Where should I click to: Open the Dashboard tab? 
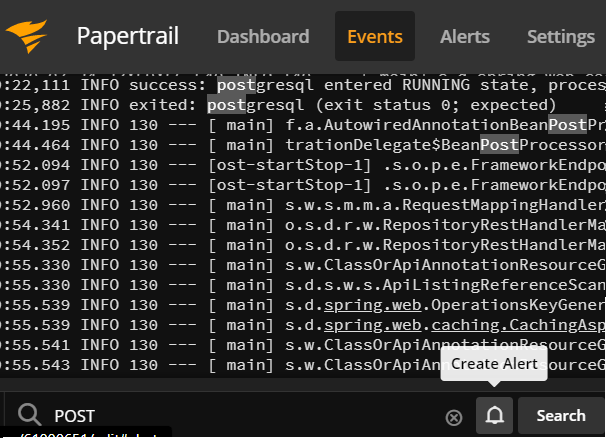pos(263,37)
